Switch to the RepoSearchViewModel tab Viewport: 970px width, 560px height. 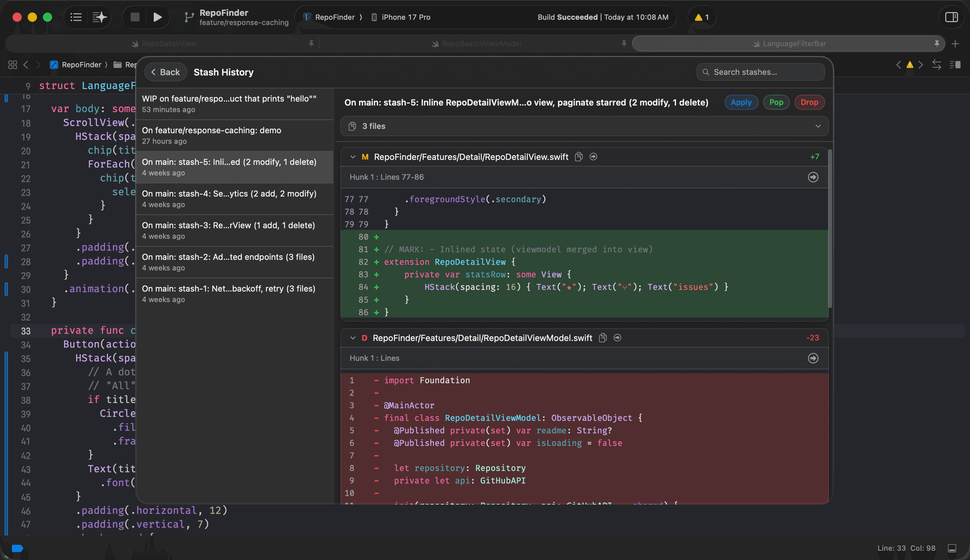click(x=476, y=44)
